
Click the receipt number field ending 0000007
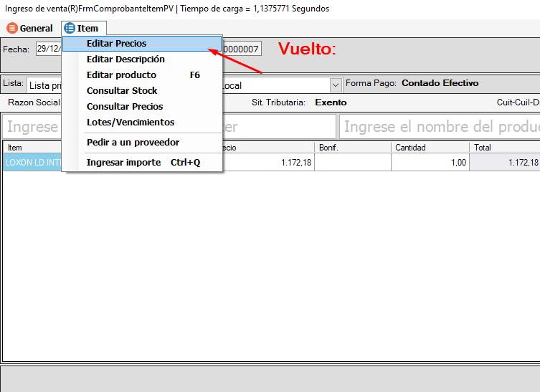tap(242, 49)
